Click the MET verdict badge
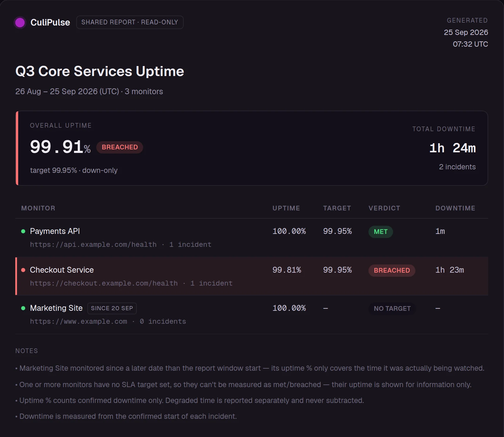 click(x=381, y=232)
